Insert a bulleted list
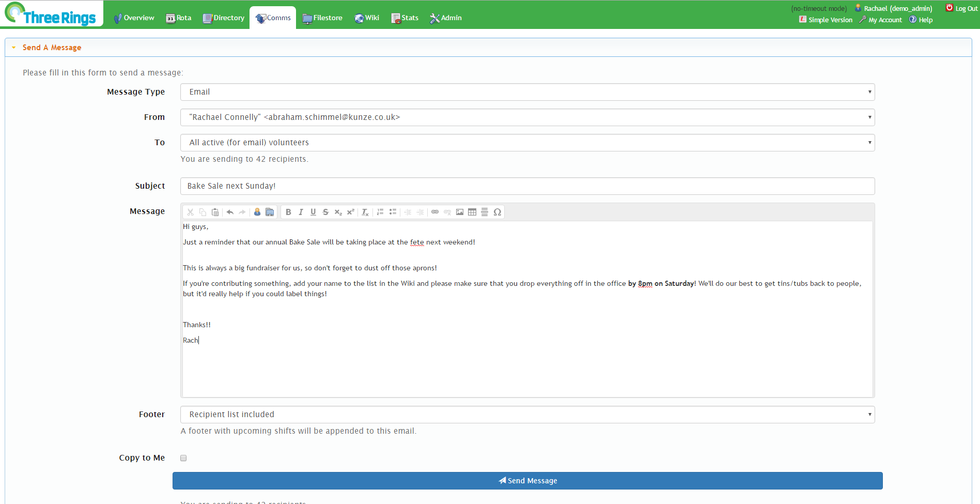 [393, 212]
